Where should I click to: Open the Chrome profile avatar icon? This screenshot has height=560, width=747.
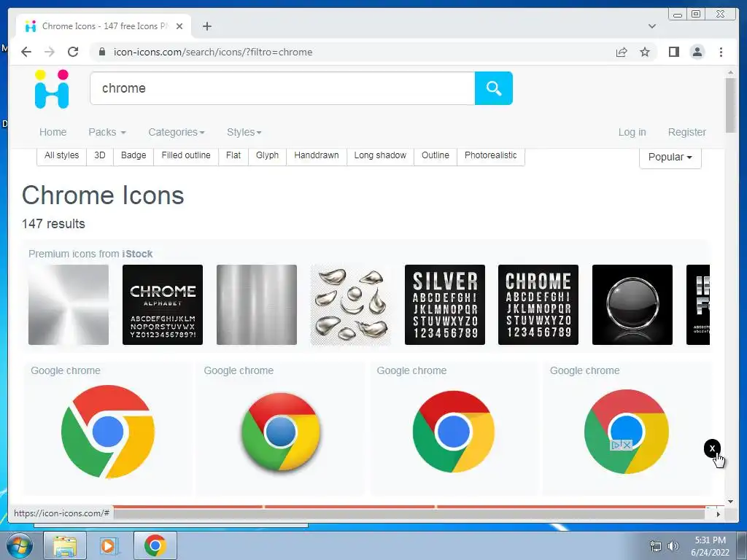coord(697,52)
